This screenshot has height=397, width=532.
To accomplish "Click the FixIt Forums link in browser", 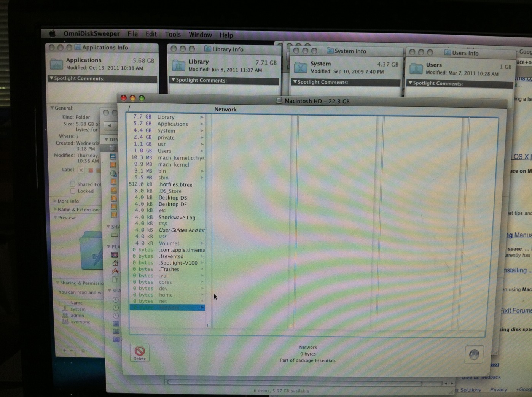I will pos(516,310).
